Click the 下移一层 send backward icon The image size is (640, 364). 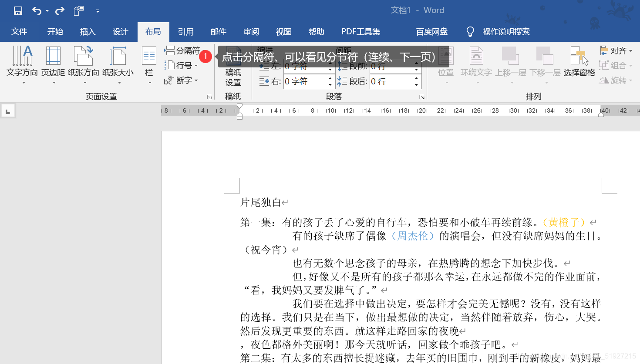pos(545,56)
